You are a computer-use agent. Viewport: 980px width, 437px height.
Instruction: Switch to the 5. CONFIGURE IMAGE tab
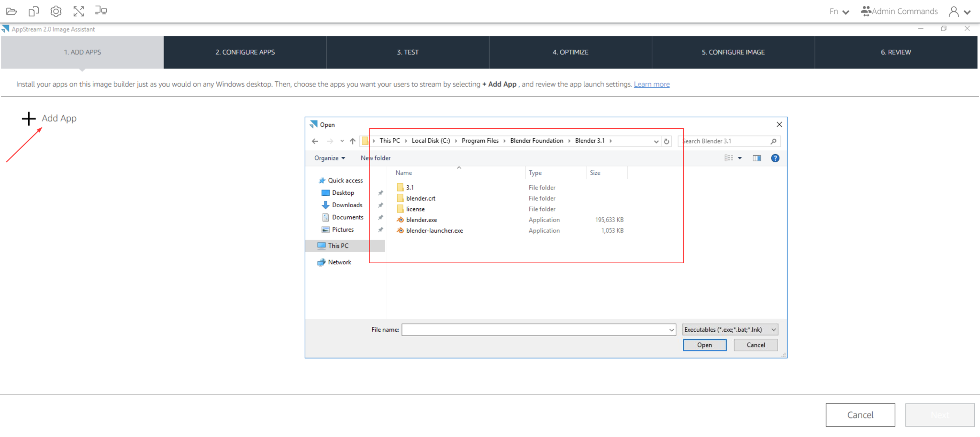733,52
